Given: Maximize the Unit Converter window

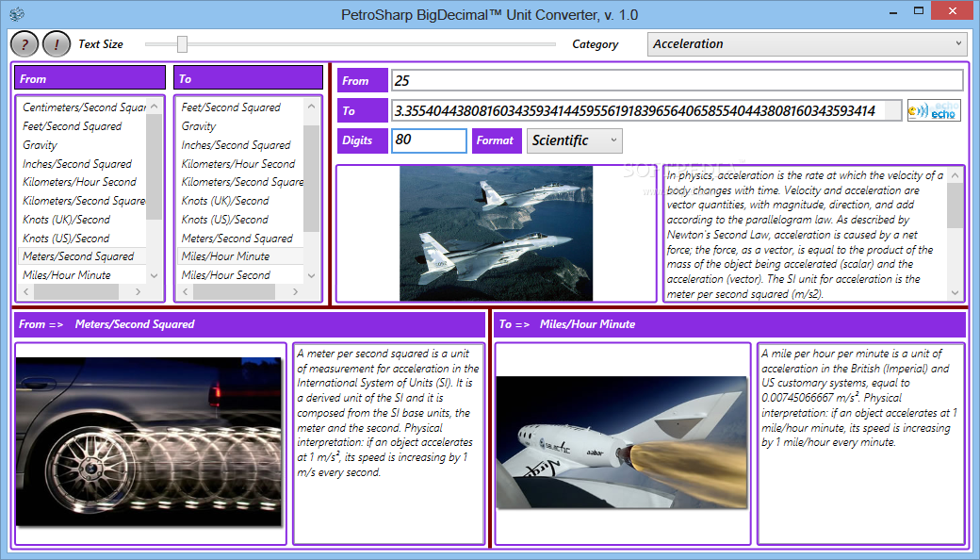Looking at the screenshot, I should pos(918,10).
